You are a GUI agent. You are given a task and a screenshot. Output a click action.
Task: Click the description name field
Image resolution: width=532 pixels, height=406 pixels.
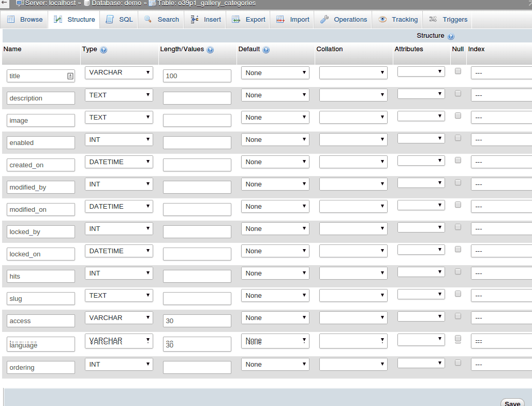41,98
